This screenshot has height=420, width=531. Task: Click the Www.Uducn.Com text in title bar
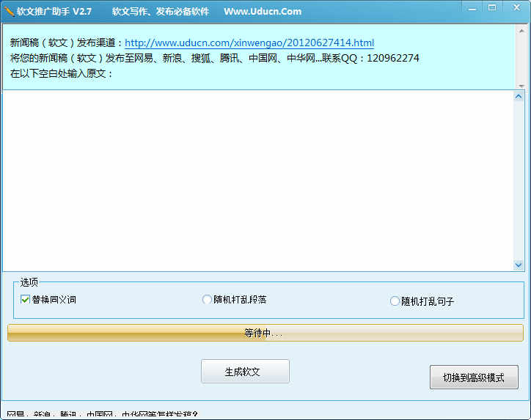click(263, 11)
